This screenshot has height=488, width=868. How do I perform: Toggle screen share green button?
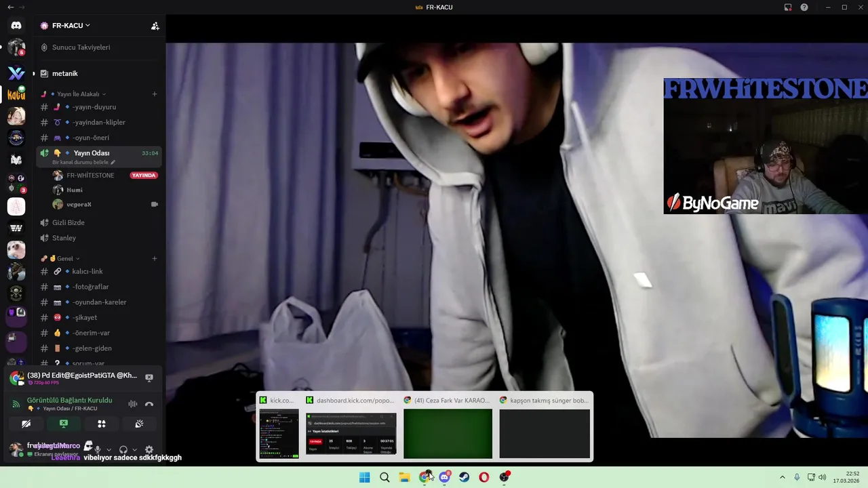pyautogui.click(x=64, y=424)
